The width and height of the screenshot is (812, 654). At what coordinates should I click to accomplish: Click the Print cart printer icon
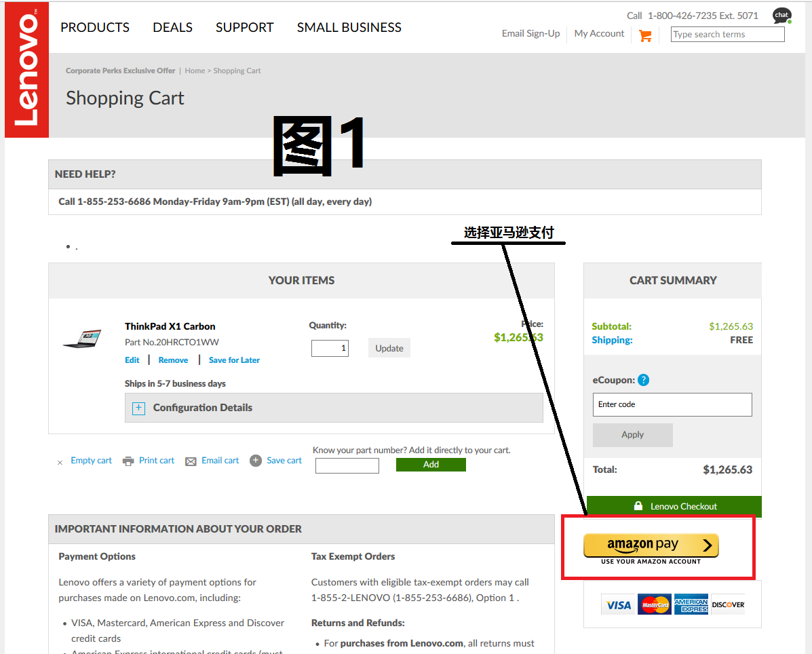point(128,461)
